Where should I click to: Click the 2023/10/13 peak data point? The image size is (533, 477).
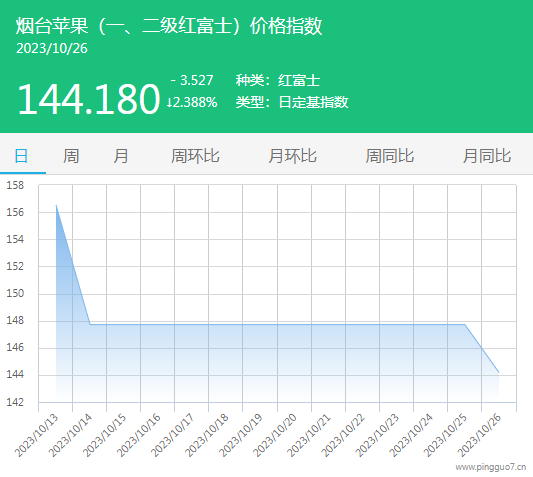[x=56, y=205]
